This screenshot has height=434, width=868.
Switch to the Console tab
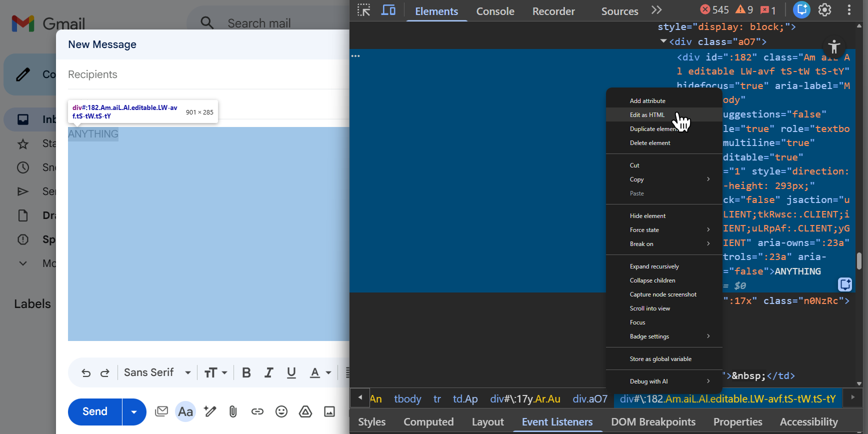click(x=495, y=11)
